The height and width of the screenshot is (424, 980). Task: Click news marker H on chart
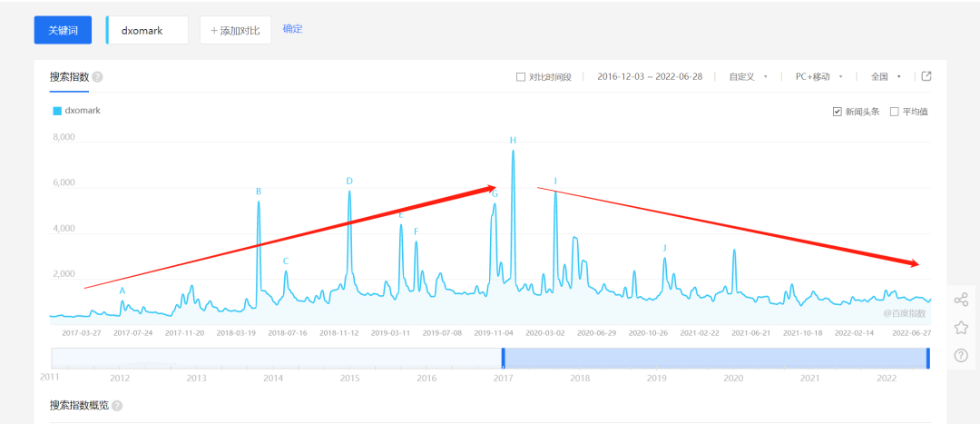[513, 140]
